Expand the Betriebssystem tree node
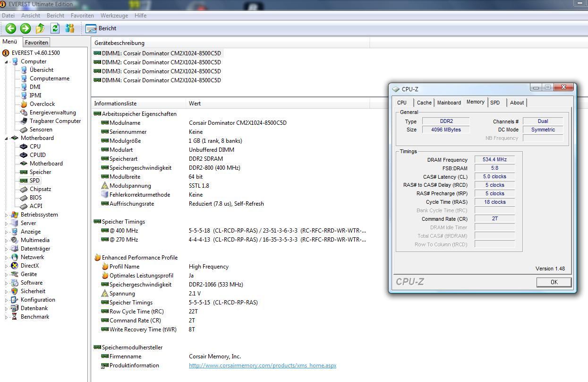This screenshot has height=382, width=588. (x=7, y=215)
